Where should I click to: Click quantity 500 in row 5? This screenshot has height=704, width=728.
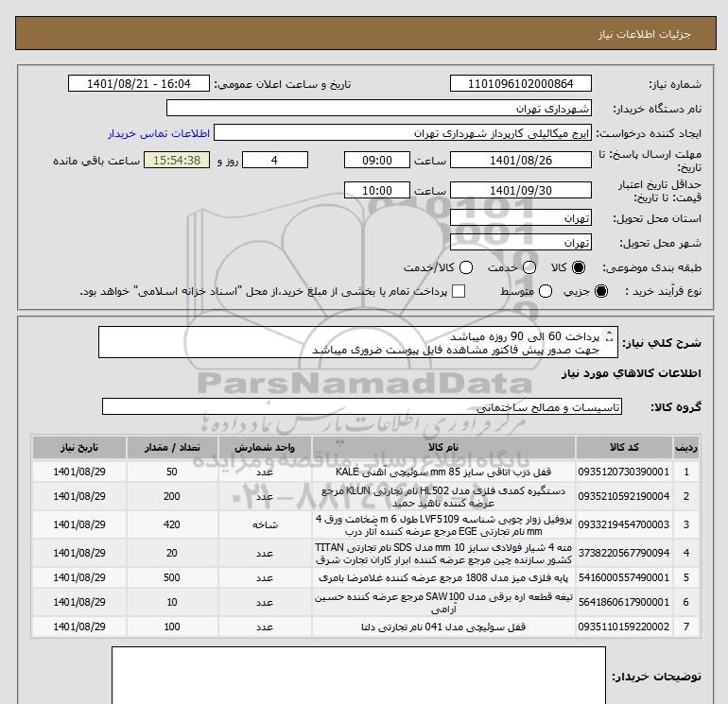point(172,577)
